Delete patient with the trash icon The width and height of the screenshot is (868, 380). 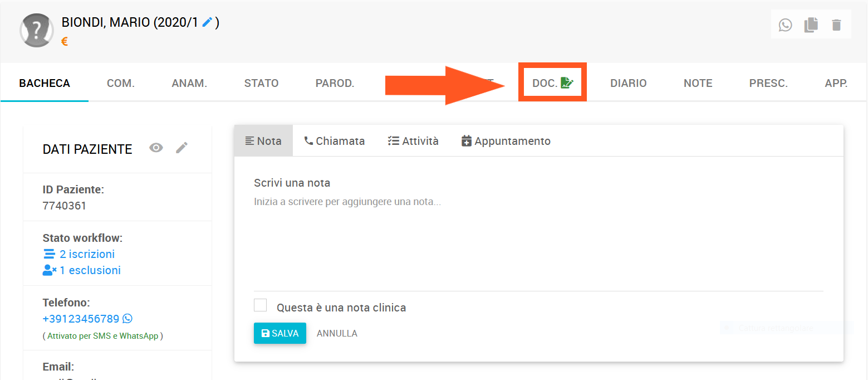click(x=836, y=25)
